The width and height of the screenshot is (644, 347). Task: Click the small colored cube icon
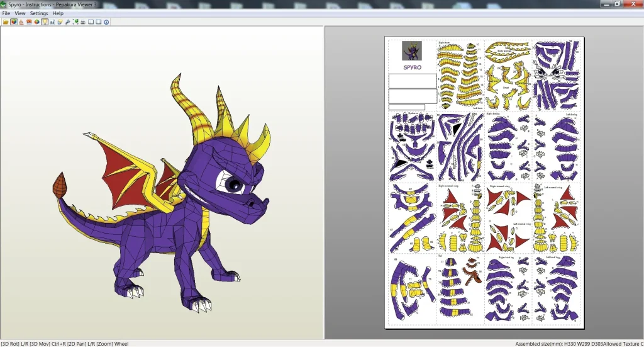[x=36, y=22]
